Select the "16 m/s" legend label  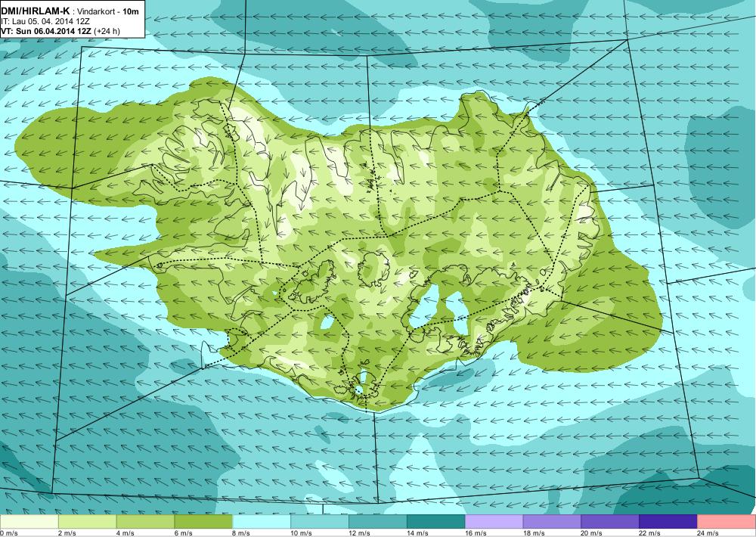(476, 533)
